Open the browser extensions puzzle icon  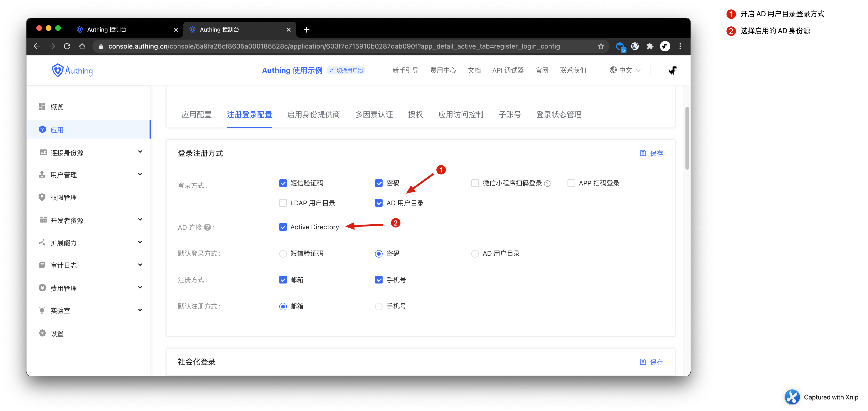point(650,46)
